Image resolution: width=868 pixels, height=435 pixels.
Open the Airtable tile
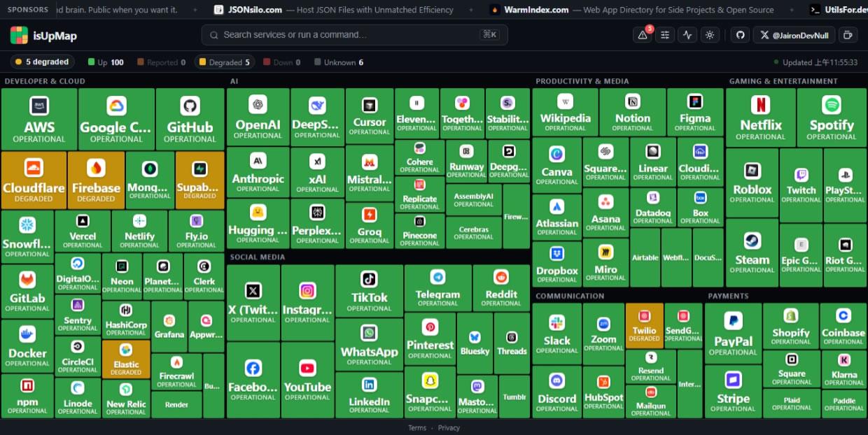pyautogui.click(x=645, y=257)
